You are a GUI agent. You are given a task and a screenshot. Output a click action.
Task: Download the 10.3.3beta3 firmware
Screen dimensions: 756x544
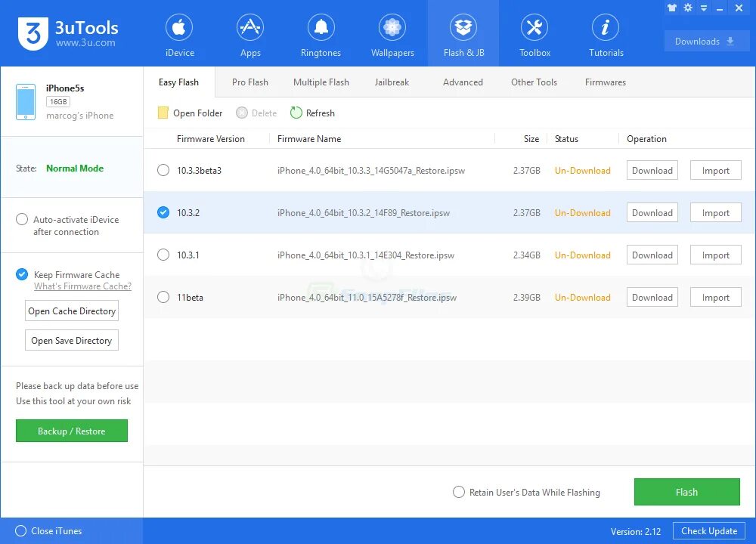652,170
